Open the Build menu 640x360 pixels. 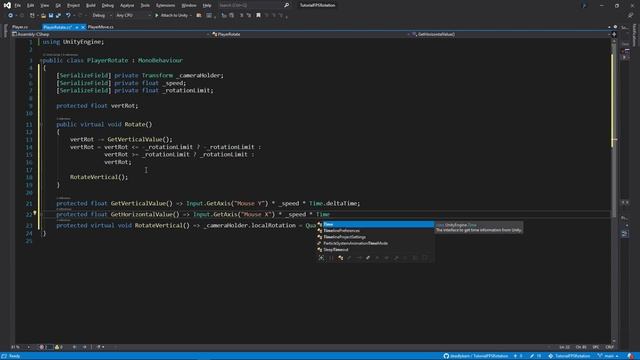point(91,5)
